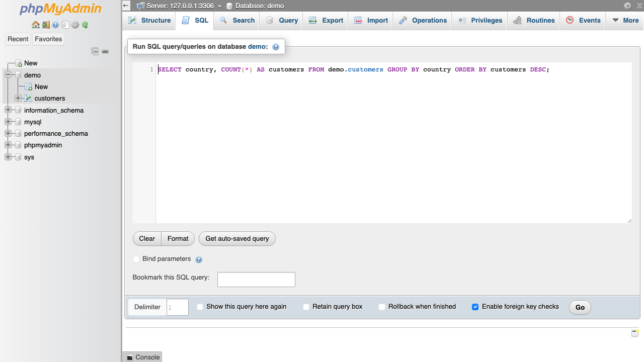Tick Rollback when finished checkbox

tap(382, 307)
